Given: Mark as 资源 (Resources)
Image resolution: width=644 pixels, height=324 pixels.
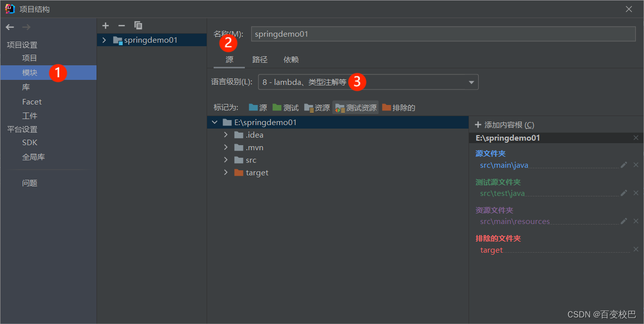Looking at the screenshot, I should point(317,107).
